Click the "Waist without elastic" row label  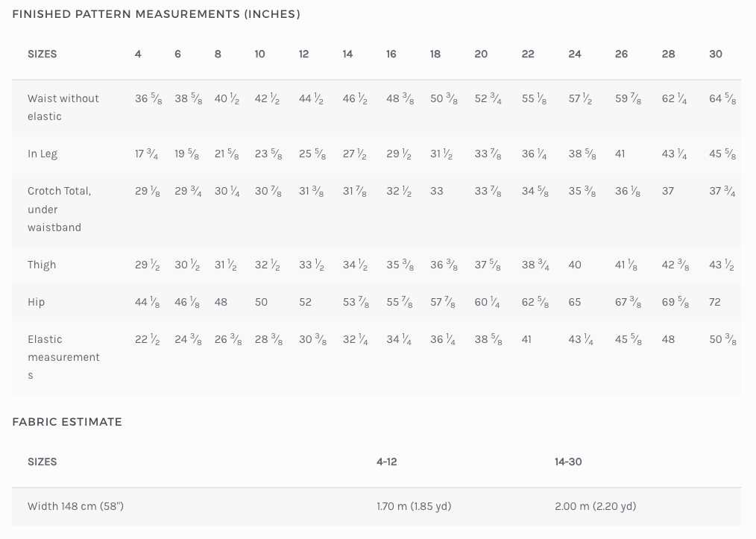point(63,107)
